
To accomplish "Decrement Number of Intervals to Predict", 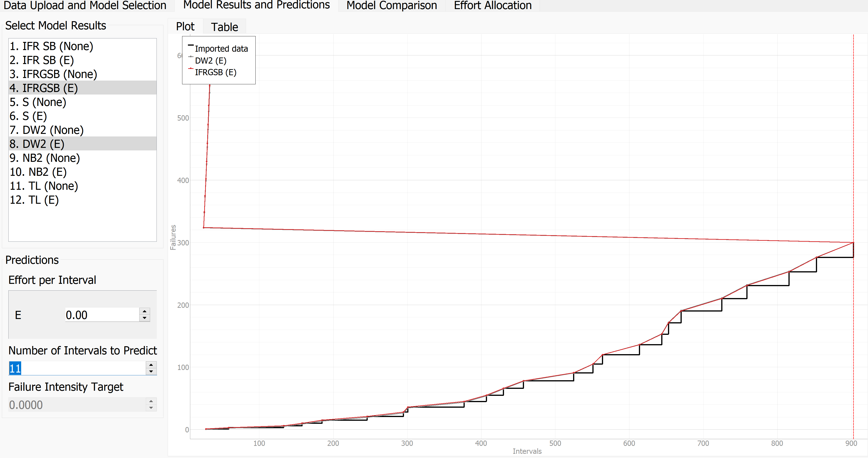I will tap(151, 372).
